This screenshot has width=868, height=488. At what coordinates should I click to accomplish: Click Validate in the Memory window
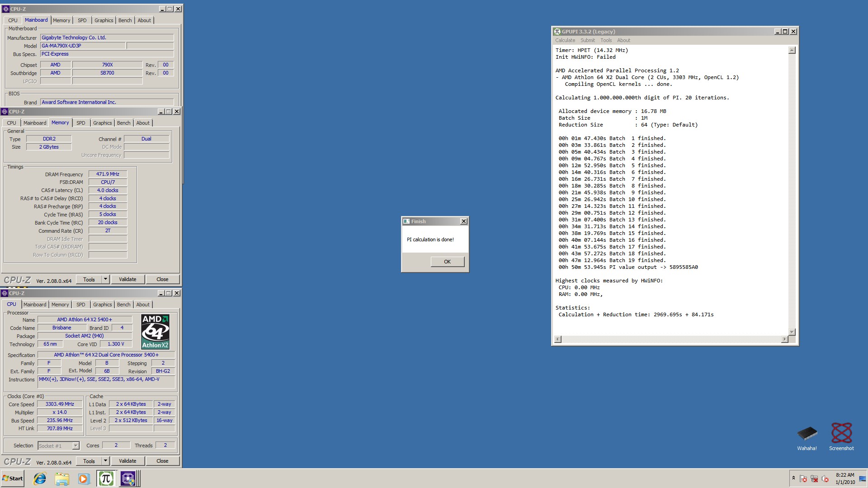[x=127, y=279]
